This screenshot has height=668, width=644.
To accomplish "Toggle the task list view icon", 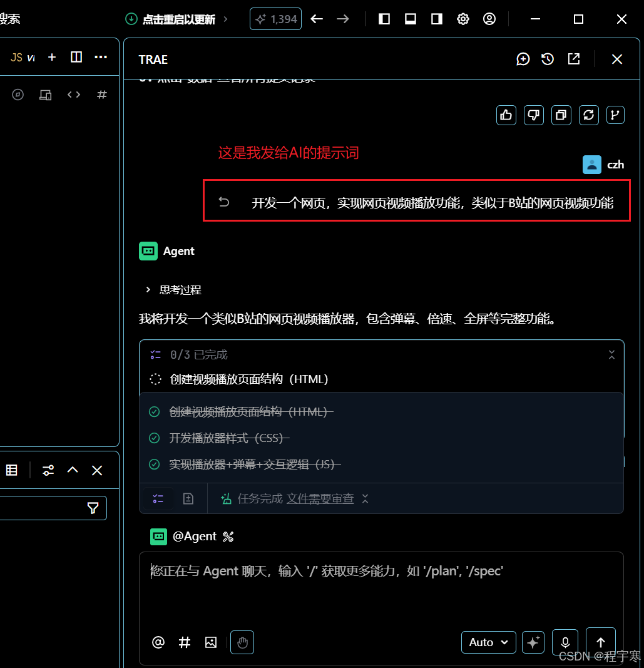I will (x=158, y=498).
